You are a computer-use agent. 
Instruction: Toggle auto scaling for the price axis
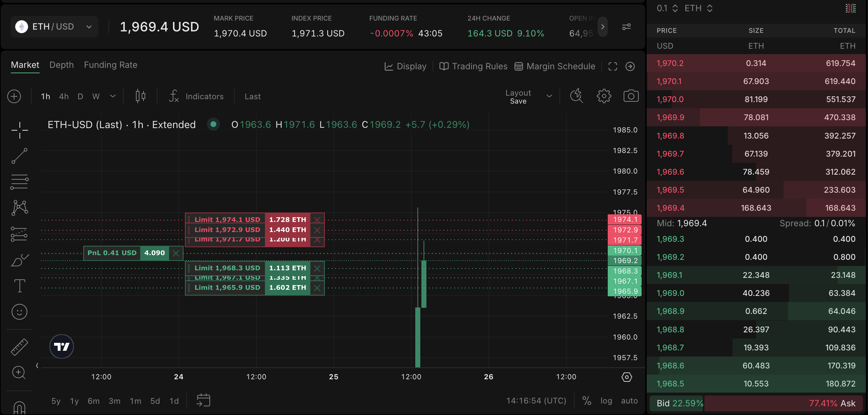(629, 401)
